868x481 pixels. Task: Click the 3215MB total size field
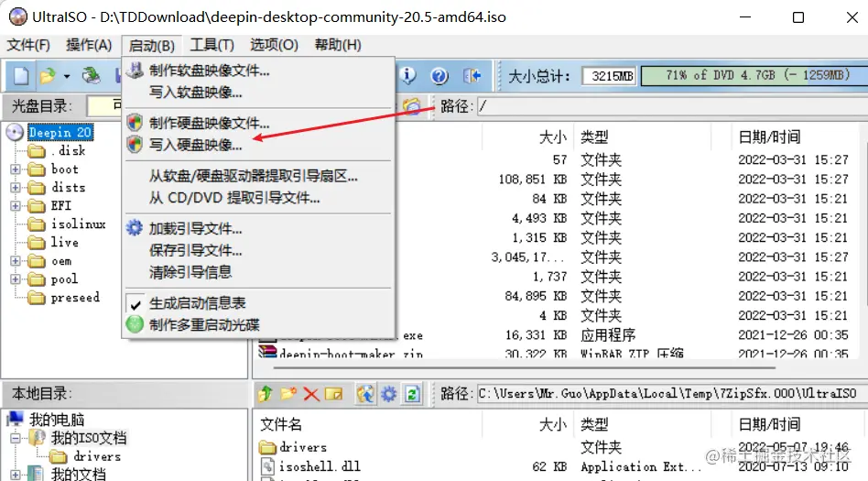click(609, 76)
